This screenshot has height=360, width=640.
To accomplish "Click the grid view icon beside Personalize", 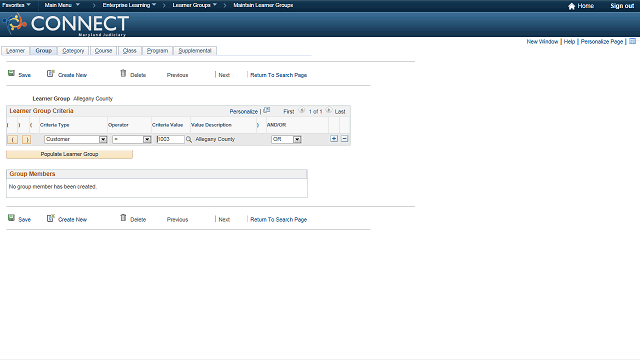I will [x=267, y=110].
